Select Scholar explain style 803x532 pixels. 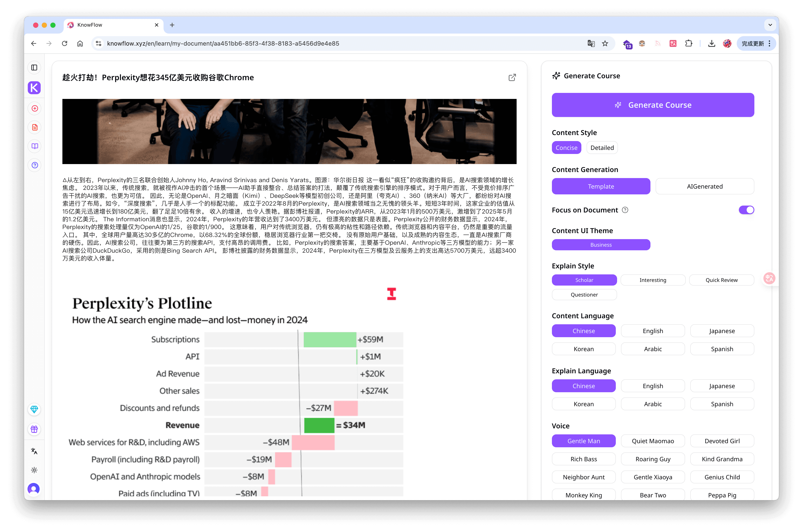point(584,280)
